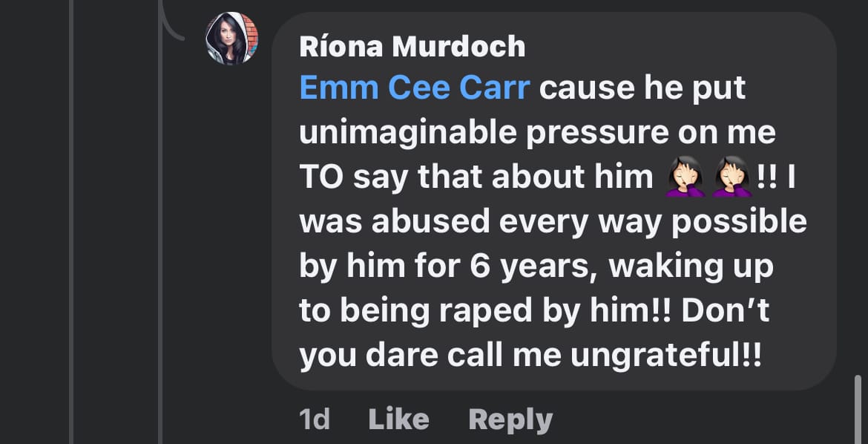
Task: Click the Ríona Murdoch author name
Action: [x=412, y=47]
